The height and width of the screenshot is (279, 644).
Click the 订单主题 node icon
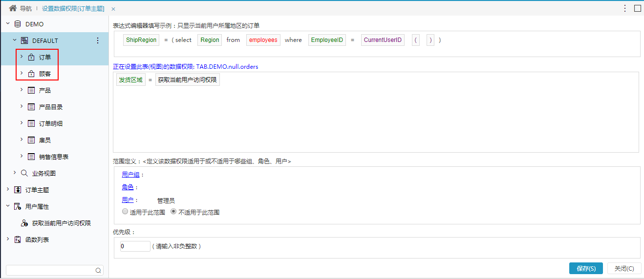click(18, 190)
